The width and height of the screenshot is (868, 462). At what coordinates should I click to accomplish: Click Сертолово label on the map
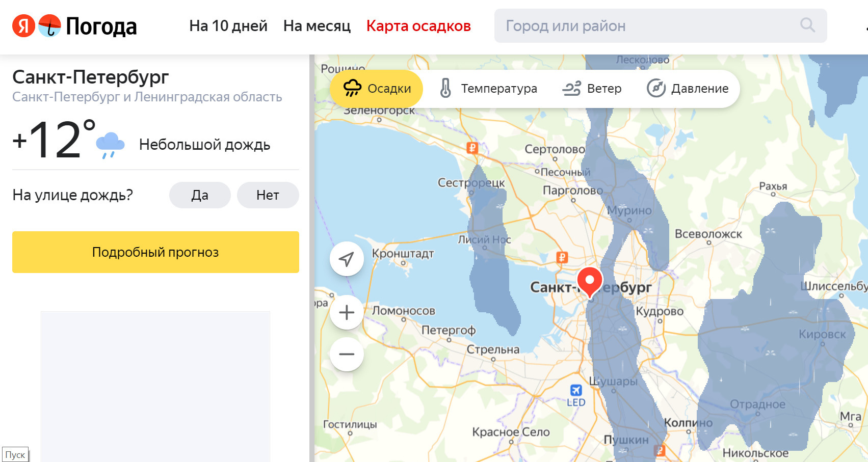555,149
